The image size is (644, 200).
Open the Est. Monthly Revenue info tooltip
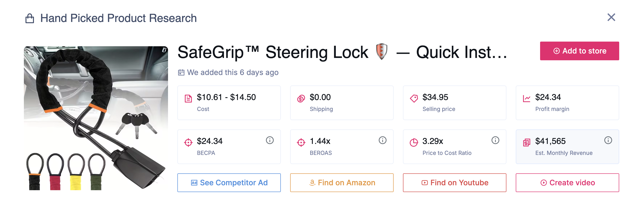608,140
